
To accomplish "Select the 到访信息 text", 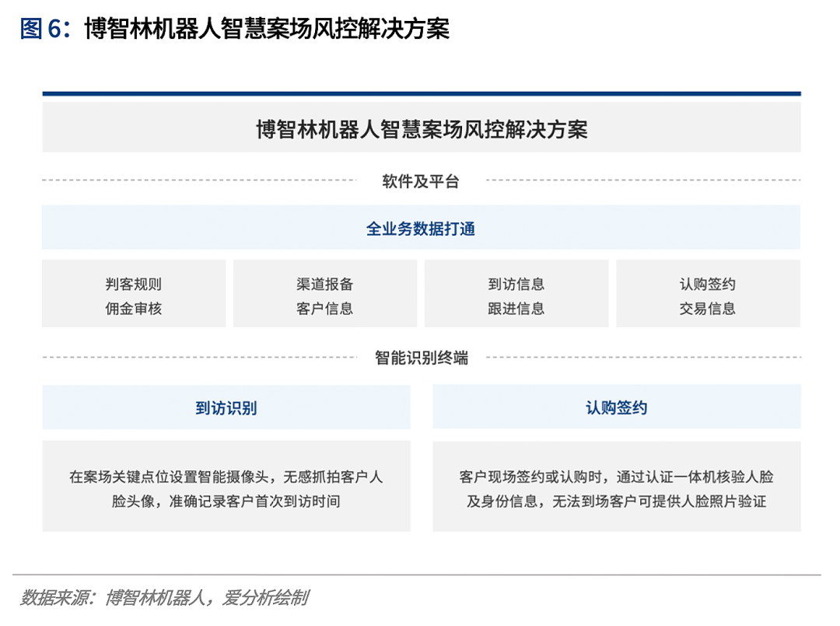I will 516,285.
